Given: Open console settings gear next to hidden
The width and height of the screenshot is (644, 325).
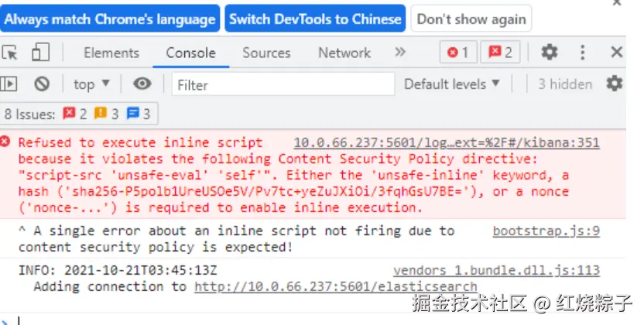Looking at the screenshot, I should [614, 84].
